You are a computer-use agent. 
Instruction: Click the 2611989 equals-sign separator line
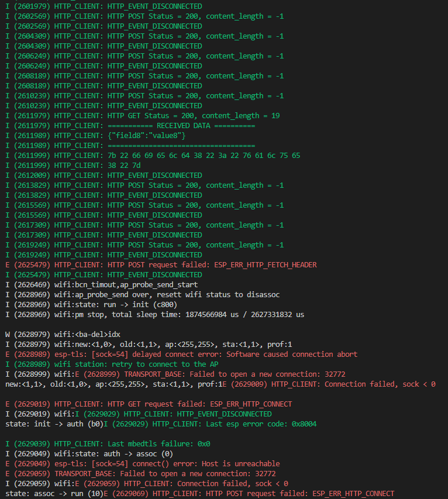[130, 146]
